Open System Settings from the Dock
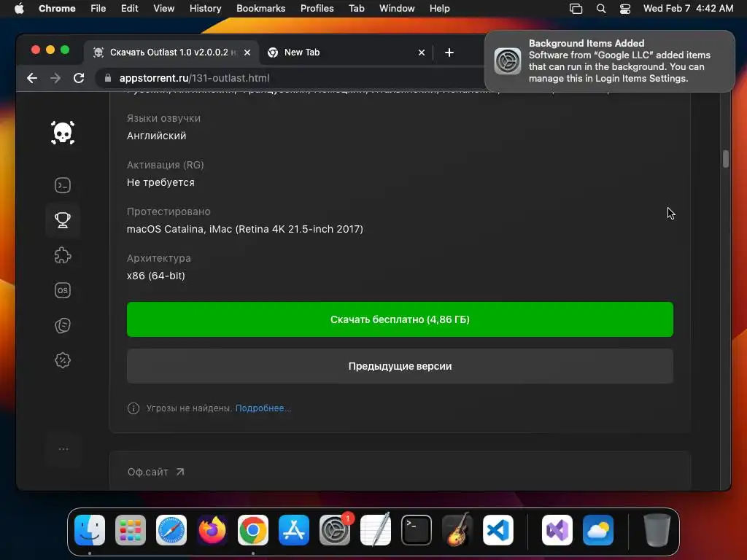Screen dimensions: 747x560 [x=334, y=530]
